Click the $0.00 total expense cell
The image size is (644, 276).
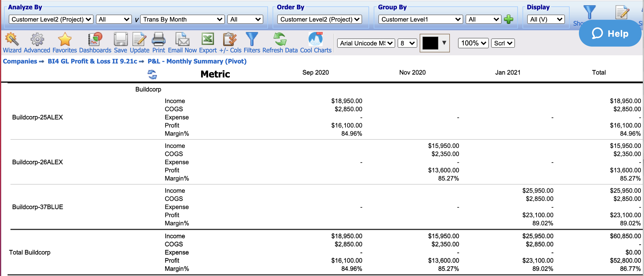click(x=633, y=252)
